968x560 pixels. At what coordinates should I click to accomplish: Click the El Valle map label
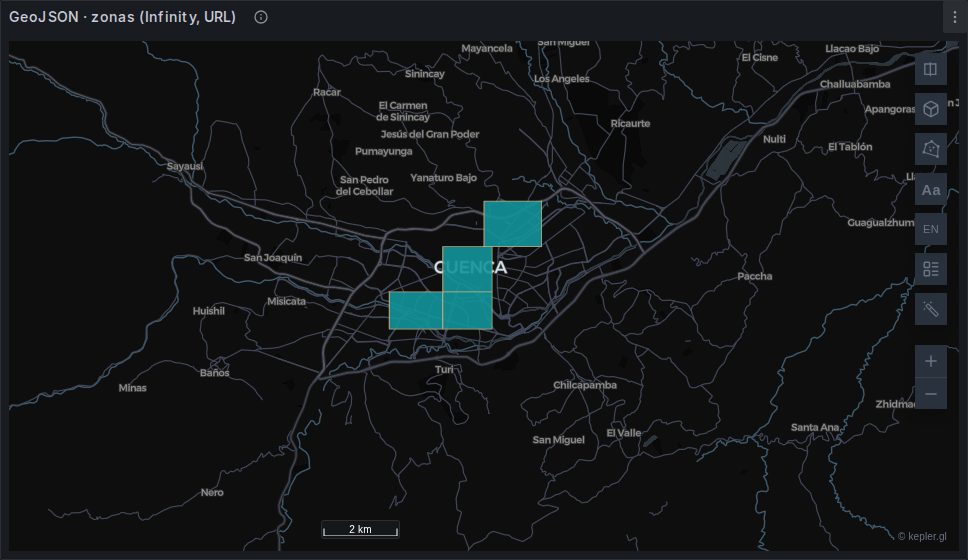click(x=624, y=433)
